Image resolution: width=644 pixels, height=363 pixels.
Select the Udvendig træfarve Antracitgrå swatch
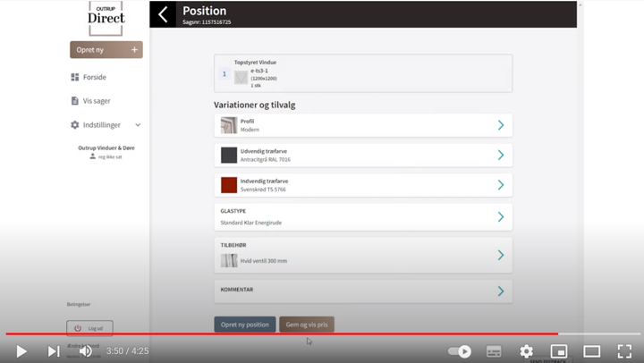tap(229, 156)
